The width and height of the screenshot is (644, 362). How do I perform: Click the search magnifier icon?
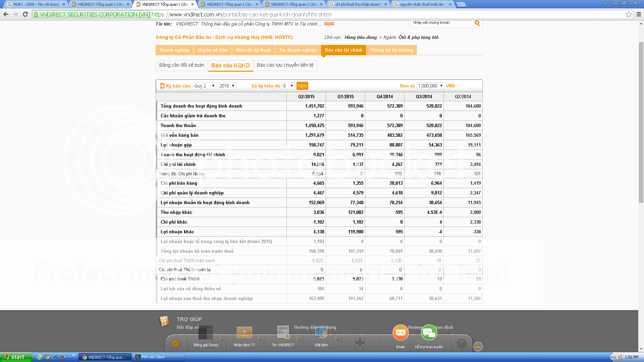tap(477, 23)
